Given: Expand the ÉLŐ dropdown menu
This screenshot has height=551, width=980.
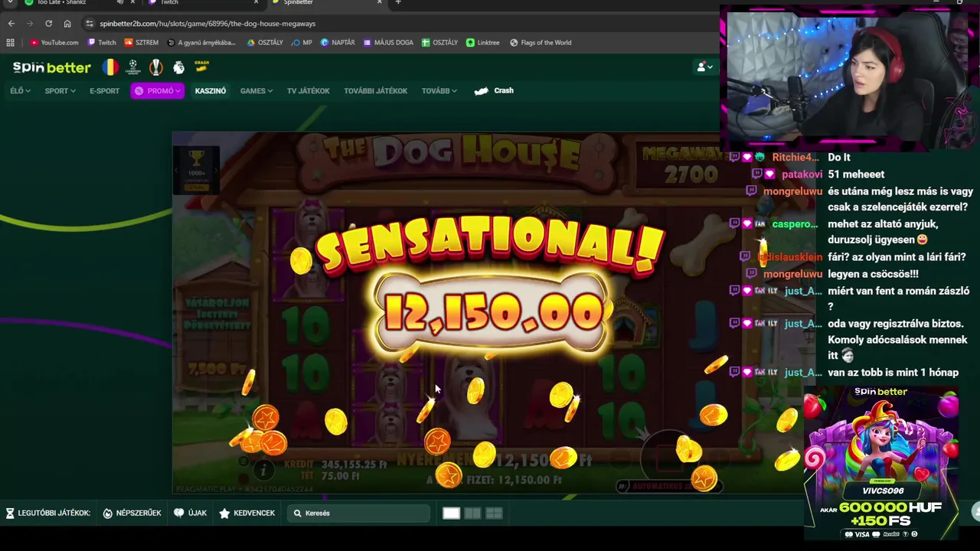Looking at the screenshot, I should point(20,91).
